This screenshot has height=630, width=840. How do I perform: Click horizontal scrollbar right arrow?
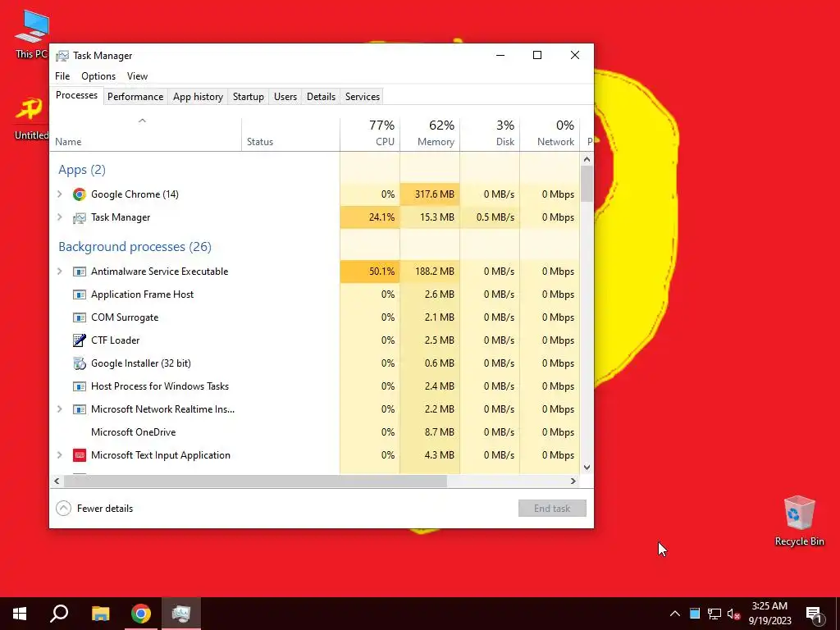click(573, 481)
